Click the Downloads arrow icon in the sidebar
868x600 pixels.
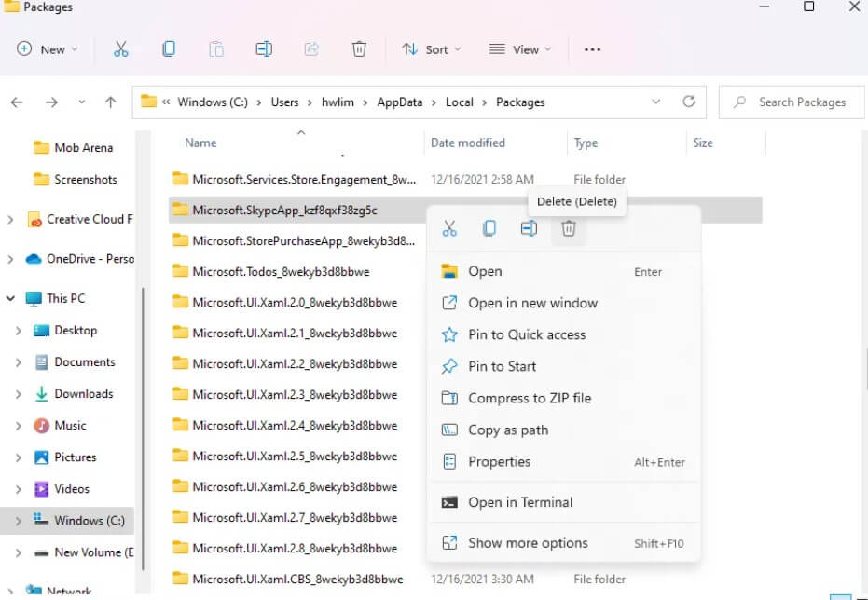coord(42,394)
